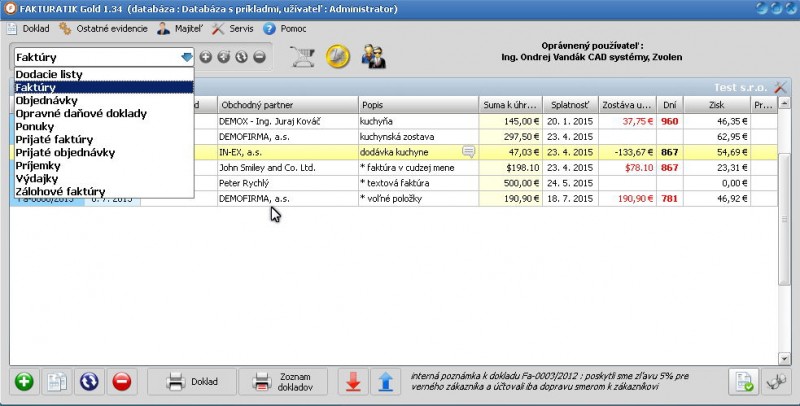This screenshot has height=406, width=800.
Task: Select Faktúry in the dropdown list
Action: pos(104,87)
